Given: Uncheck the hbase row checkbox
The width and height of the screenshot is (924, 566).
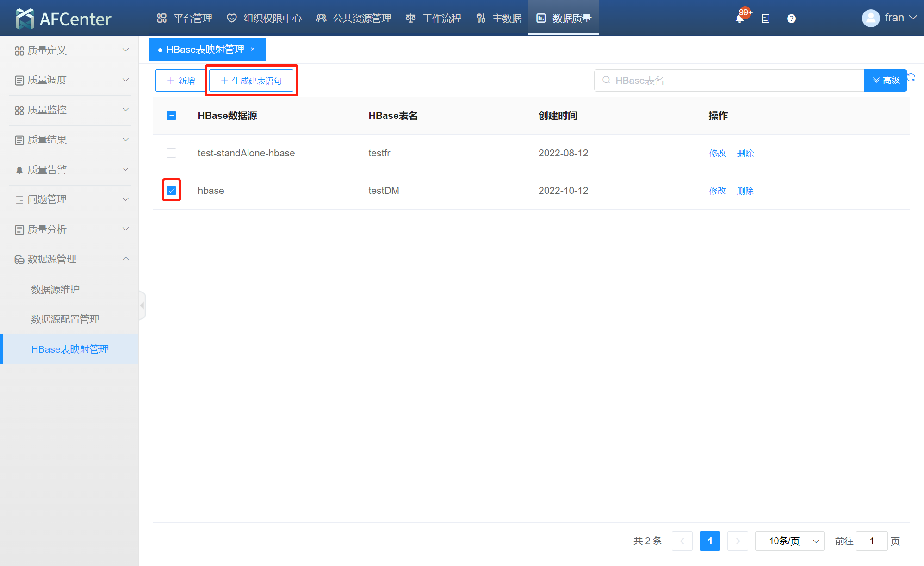Looking at the screenshot, I should point(171,191).
